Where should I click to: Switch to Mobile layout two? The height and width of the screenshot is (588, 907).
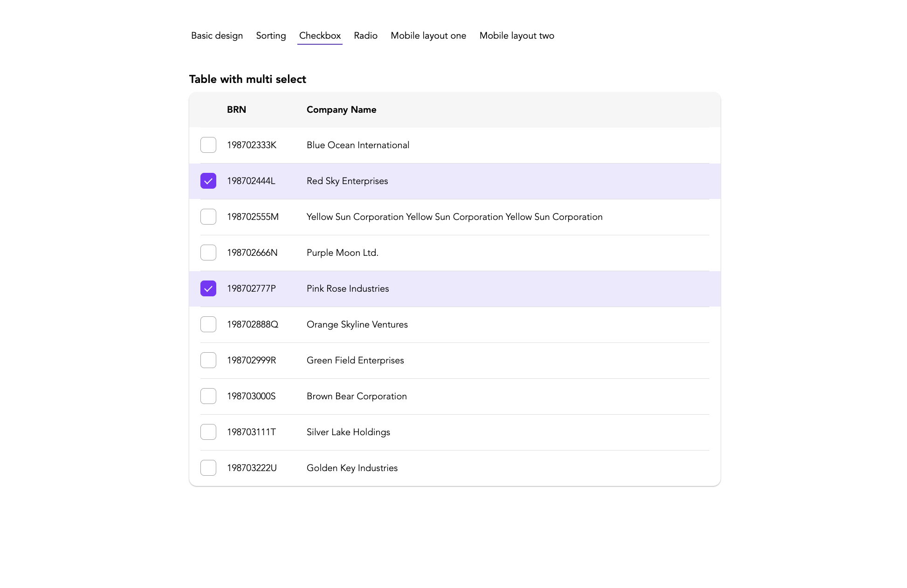tap(516, 35)
